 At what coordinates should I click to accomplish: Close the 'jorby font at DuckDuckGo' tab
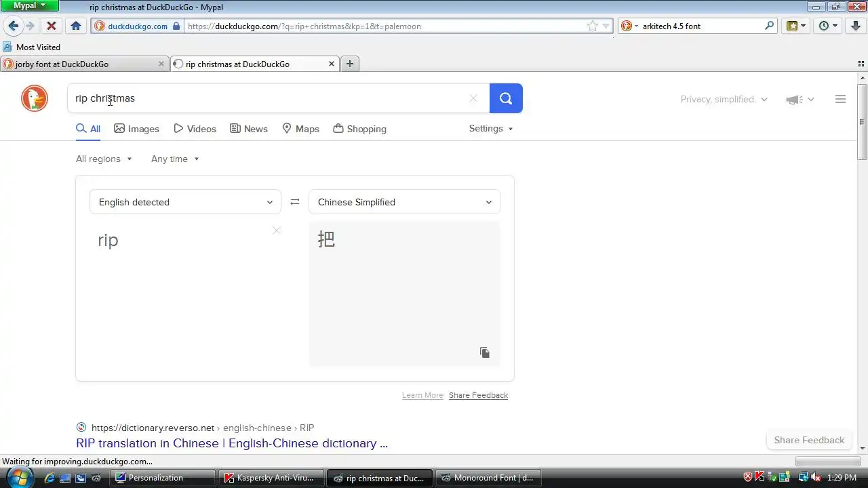point(161,64)
